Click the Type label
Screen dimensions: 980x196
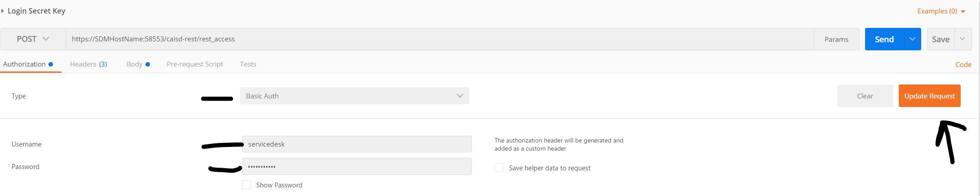tap(18, 96)
